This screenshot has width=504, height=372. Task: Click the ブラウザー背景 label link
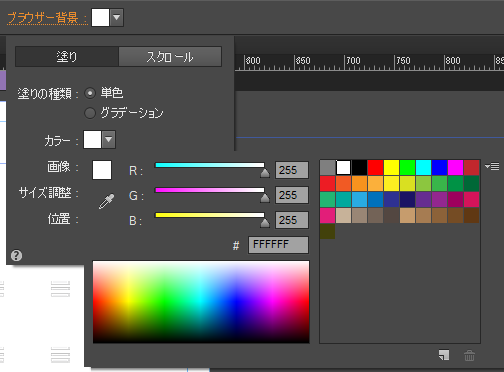[x=47, y=18]
